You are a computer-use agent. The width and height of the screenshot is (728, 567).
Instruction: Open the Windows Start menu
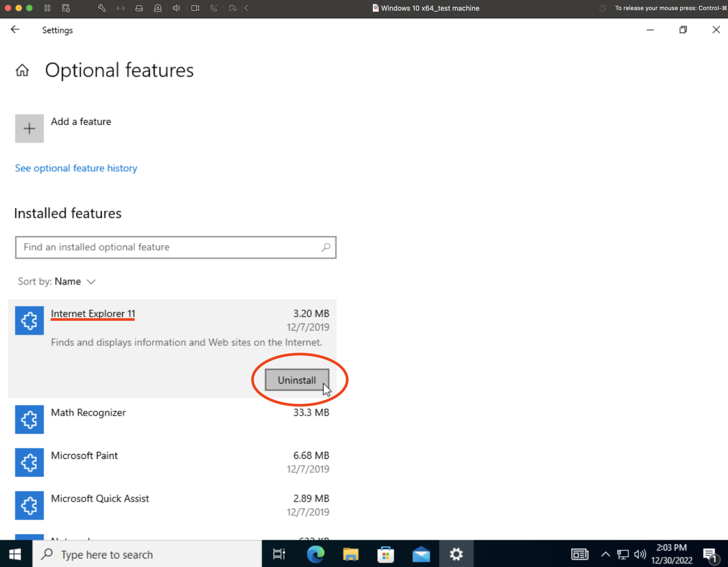coord(15,554)
